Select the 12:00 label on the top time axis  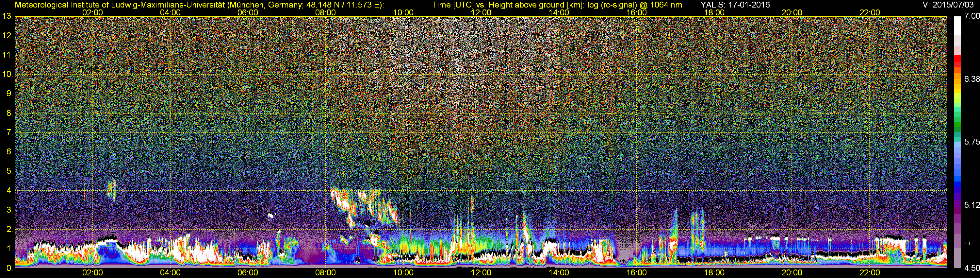click(x=481, y=12)
